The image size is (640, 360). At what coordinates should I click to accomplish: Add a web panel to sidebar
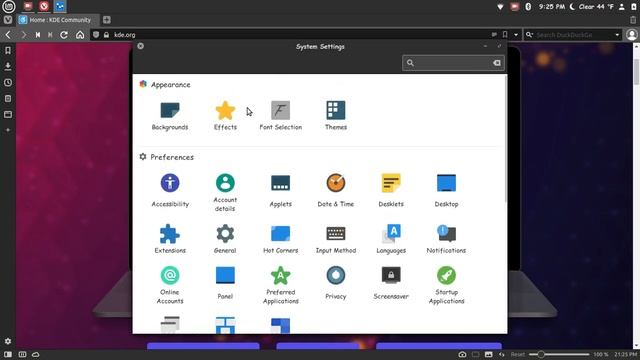8,130
